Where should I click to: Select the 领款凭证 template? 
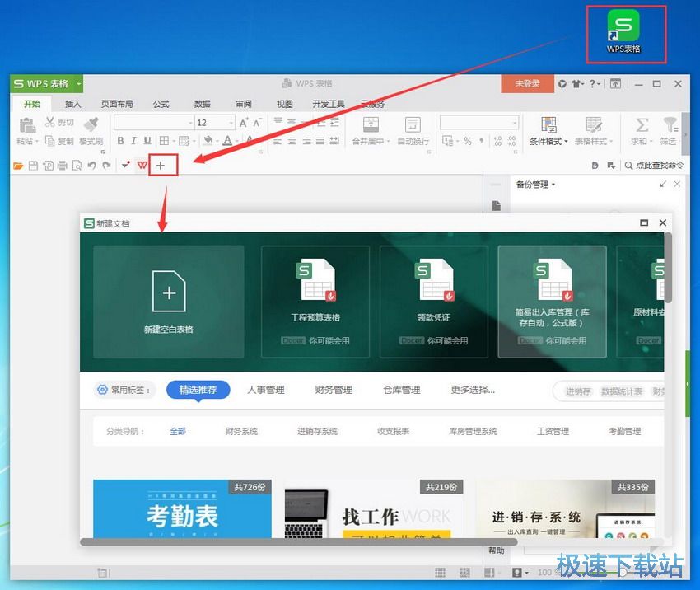[433, 302]
